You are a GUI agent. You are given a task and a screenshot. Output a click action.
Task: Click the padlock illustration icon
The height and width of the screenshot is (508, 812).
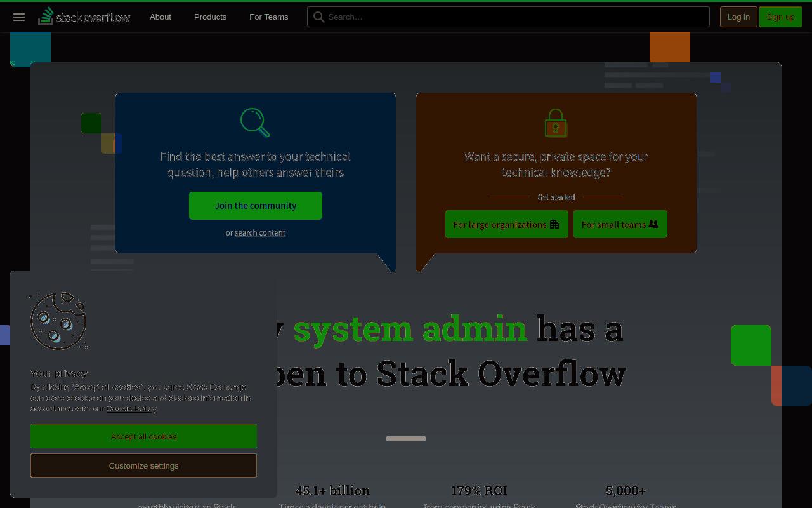click(556, 123)
